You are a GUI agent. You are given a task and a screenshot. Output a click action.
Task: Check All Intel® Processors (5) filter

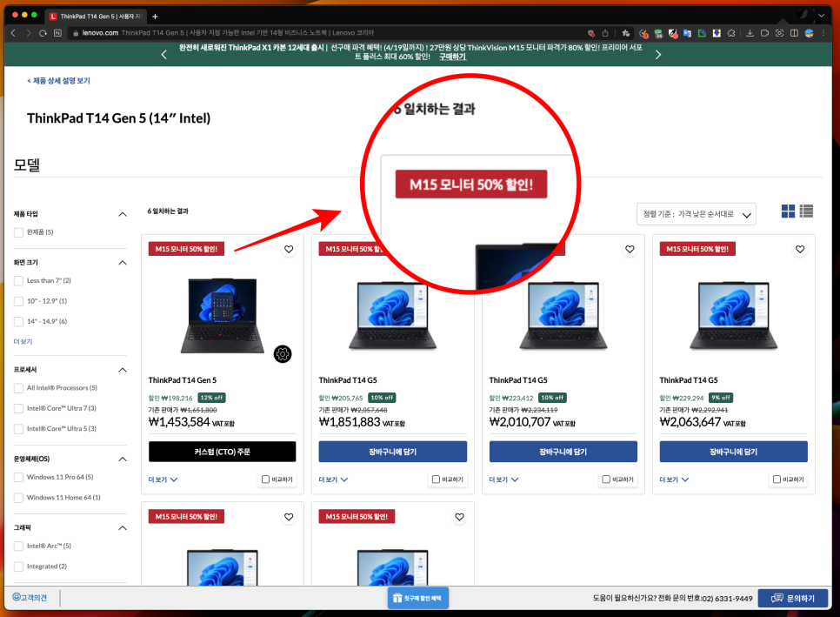click(x=19, y=387)
